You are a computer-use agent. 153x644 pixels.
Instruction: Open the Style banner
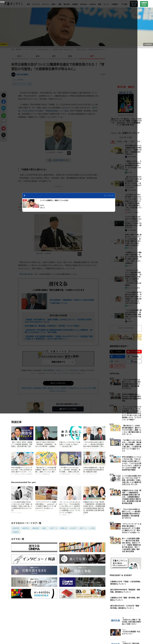[x=82, y=582]
